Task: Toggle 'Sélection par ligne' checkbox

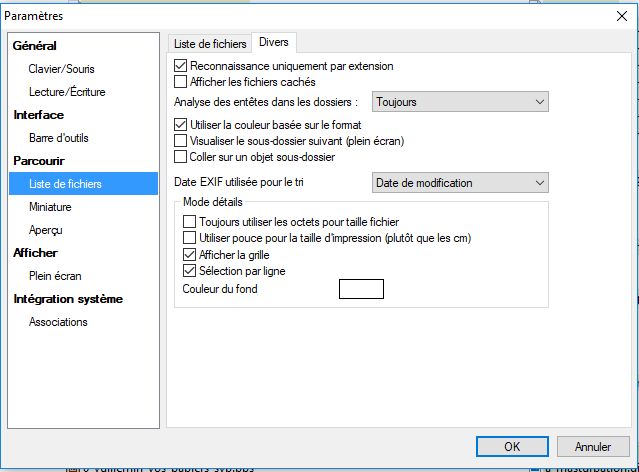Action: (x=191, y=271)
